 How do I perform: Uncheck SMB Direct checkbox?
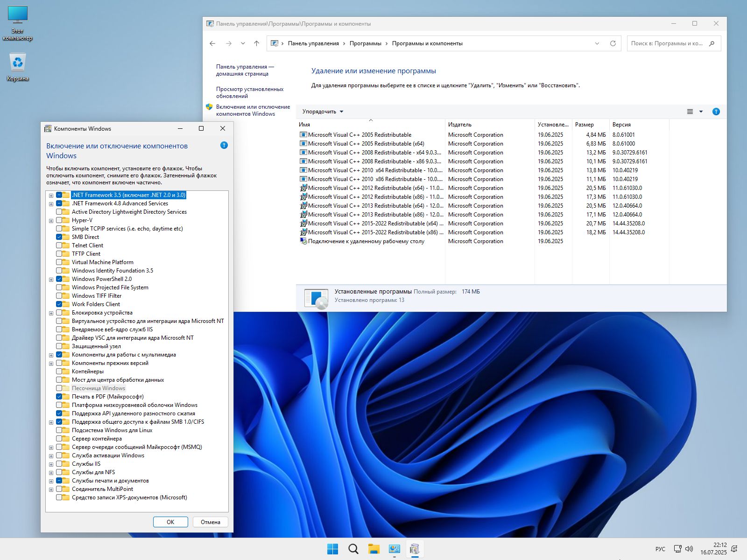click(x=59, y=237)
